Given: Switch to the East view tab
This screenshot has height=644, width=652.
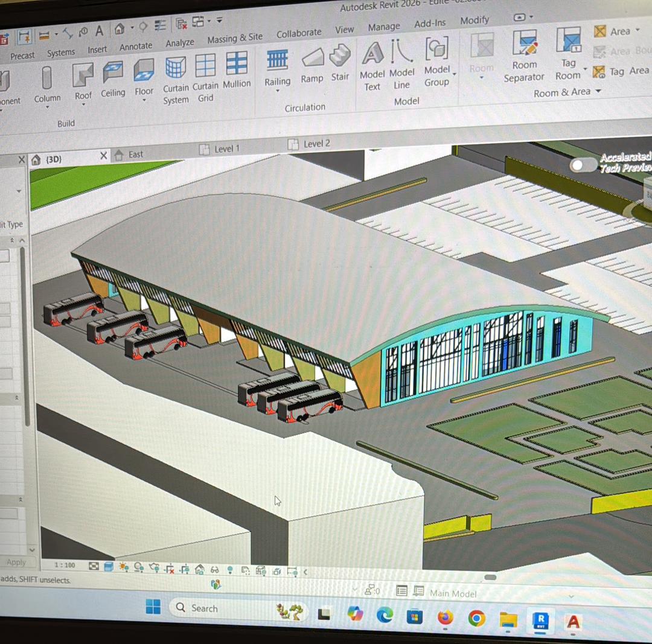Looking at the screenshot, I should (x=135, y=155).
